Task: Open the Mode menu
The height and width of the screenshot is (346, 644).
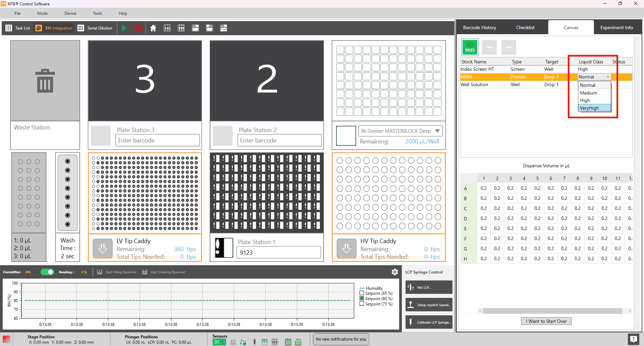Action: click(42, 13)
